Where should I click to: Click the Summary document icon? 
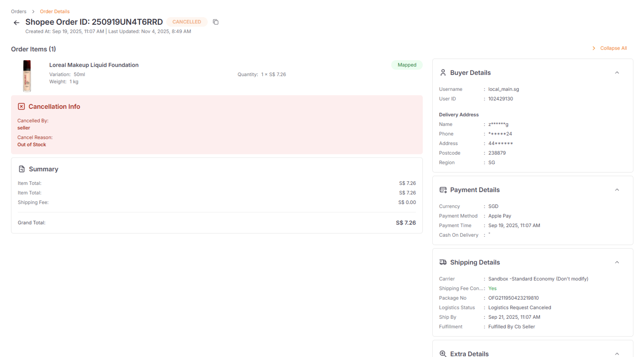(x=22, y=169)
